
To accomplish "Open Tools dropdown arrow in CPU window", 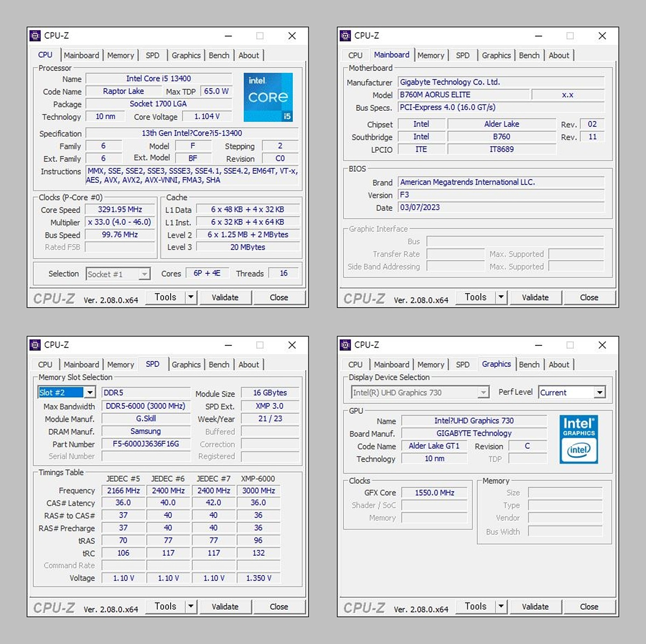I will click(191, 297).
